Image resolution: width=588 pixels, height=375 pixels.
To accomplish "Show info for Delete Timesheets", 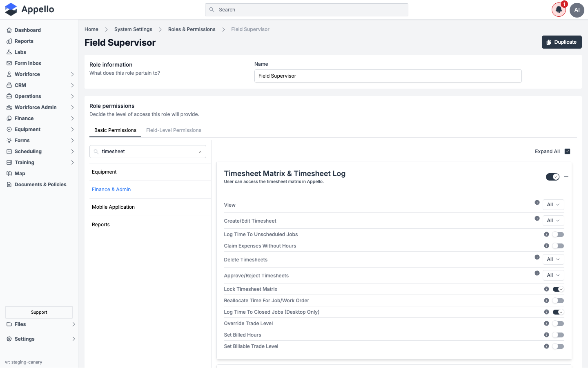I will [537, 257].
